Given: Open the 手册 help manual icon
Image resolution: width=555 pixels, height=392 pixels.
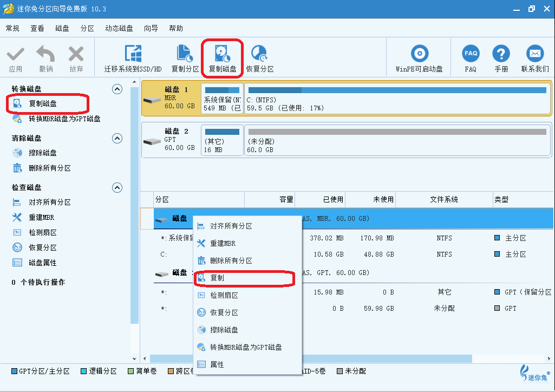Looking at the screenshot, I should point(501,54).
